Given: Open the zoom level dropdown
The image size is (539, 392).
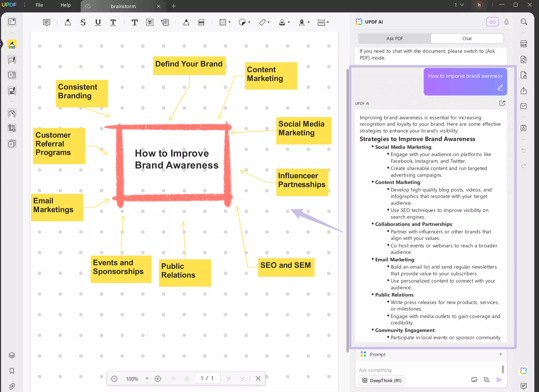Looking at the screenshot, I should [x=147, y=379].
